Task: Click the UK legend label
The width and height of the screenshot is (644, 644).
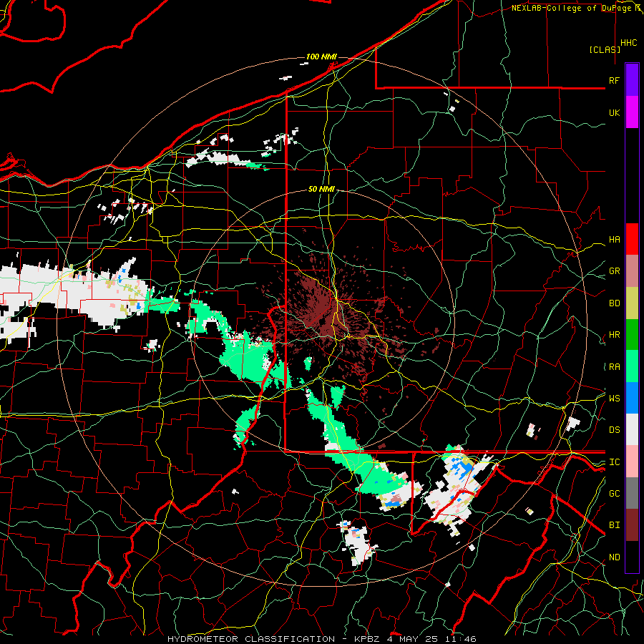Action: [614, 112]
